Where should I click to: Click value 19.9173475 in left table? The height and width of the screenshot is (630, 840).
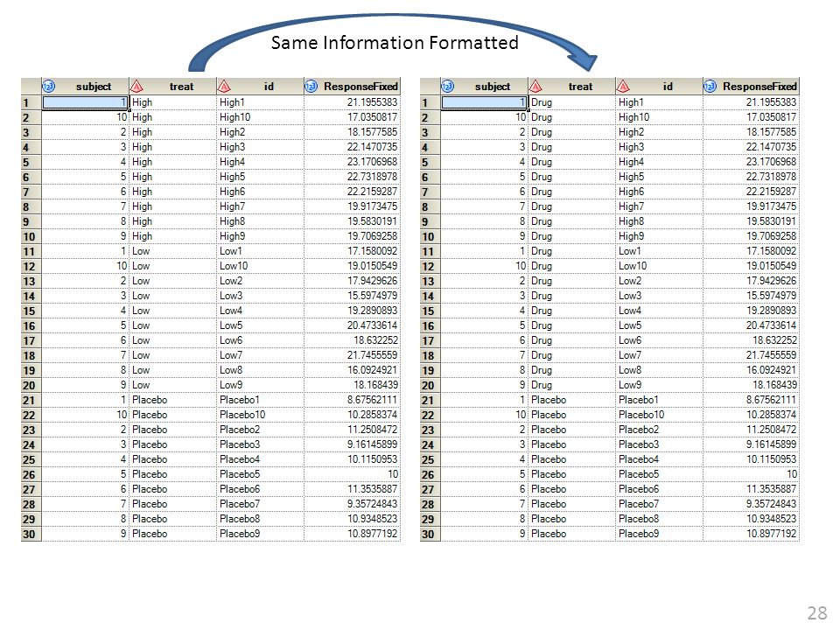click(x=352, y=206)
